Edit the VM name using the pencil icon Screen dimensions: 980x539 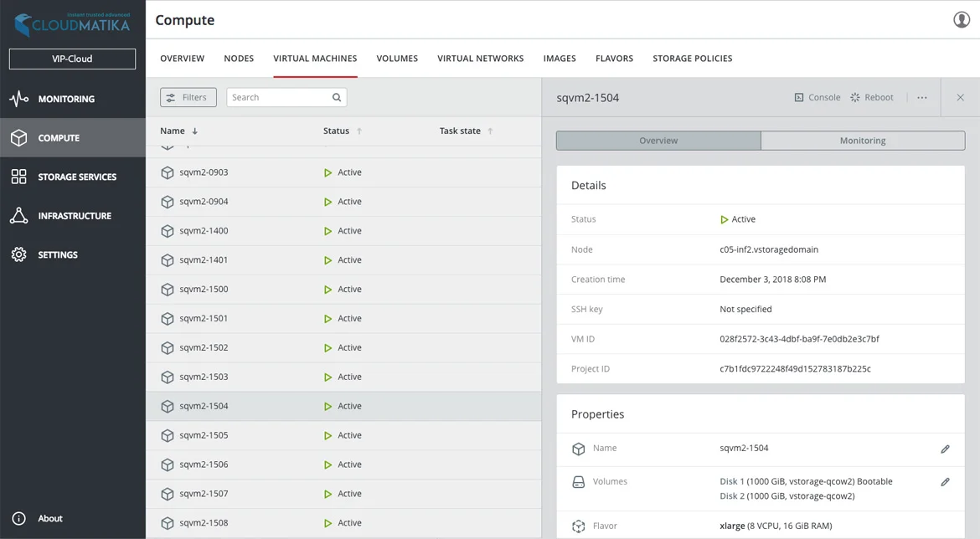click(945, 449)
